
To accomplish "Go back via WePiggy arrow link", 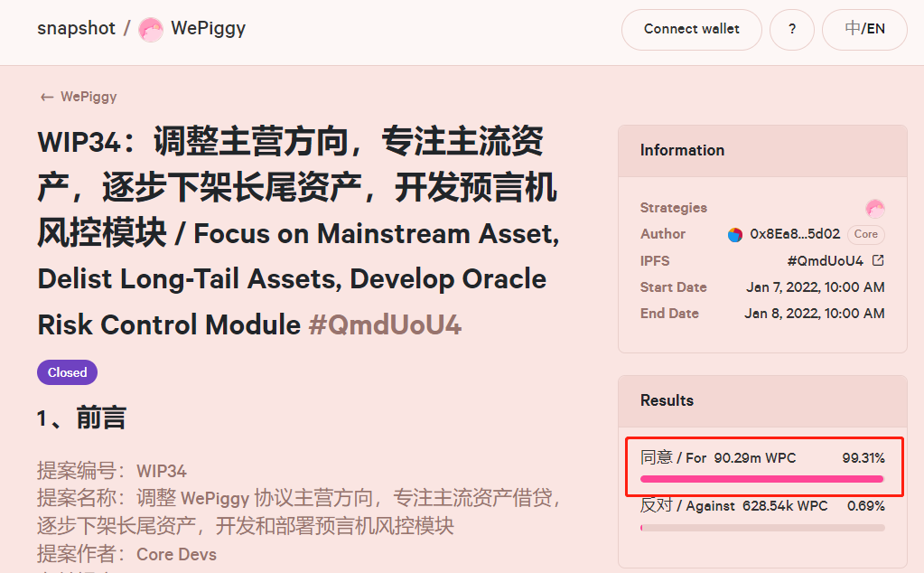I will [x=79, y=97].
